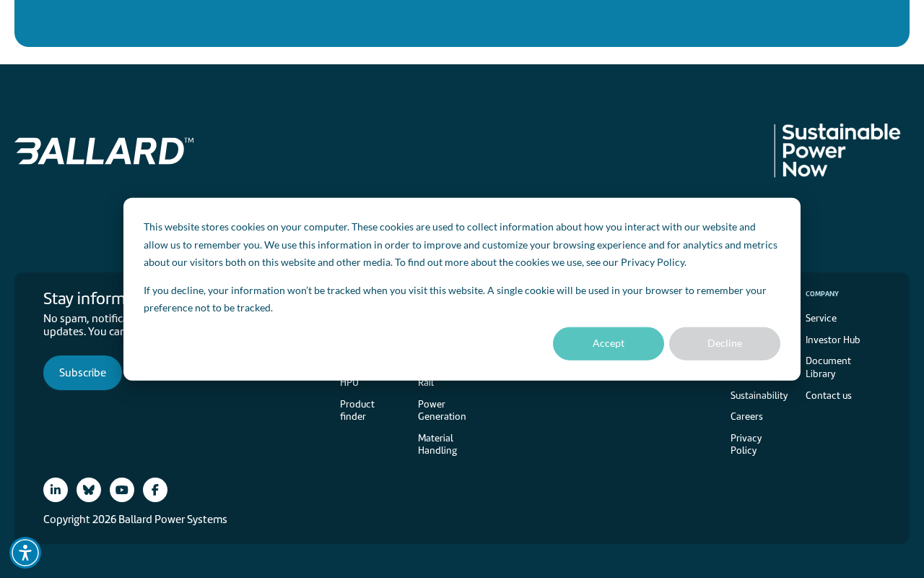
Task: Visit the Sustainability page
Action: [x=759, y=395]
